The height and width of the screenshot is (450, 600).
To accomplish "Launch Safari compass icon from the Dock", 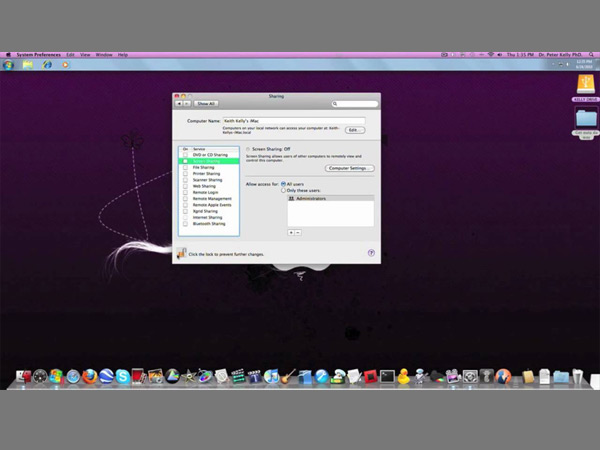I will [x=73, y=377].
